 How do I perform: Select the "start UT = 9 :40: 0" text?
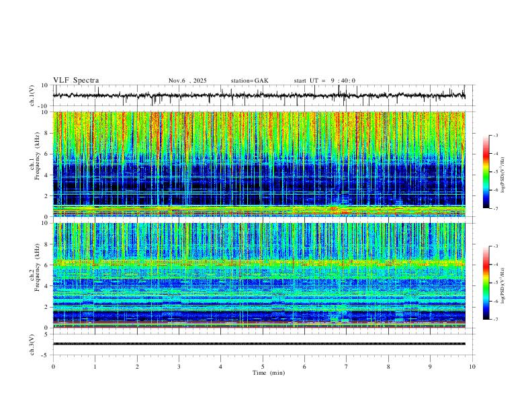324,81
